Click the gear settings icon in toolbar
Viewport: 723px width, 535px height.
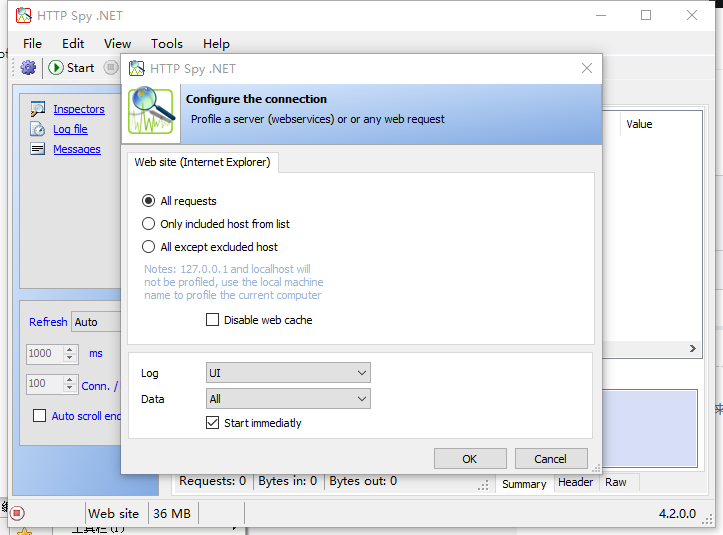click(28, 68)
